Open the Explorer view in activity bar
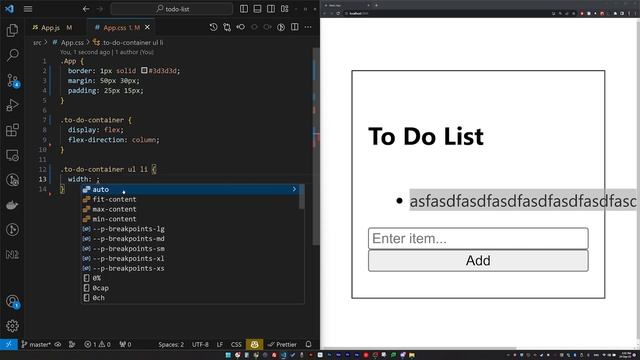640x360 pixels. pyautogui.click(x=12, y=30)
